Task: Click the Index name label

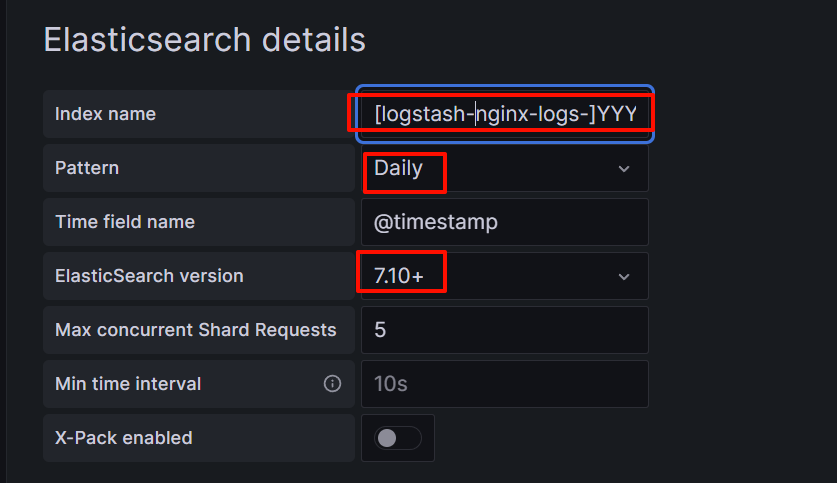Action: [x=105, y=114]
